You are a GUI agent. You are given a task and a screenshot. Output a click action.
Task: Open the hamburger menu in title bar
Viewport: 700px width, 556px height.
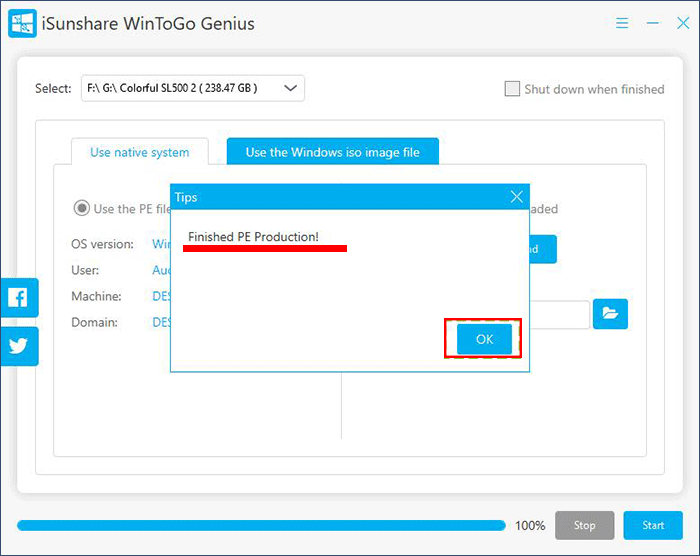(622, 22)
